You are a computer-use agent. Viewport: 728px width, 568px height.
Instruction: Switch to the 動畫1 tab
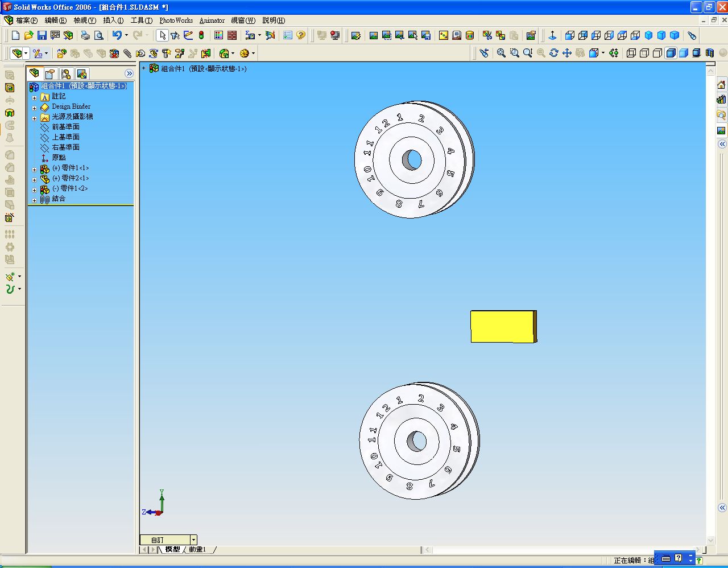click(x=197, y=550)
